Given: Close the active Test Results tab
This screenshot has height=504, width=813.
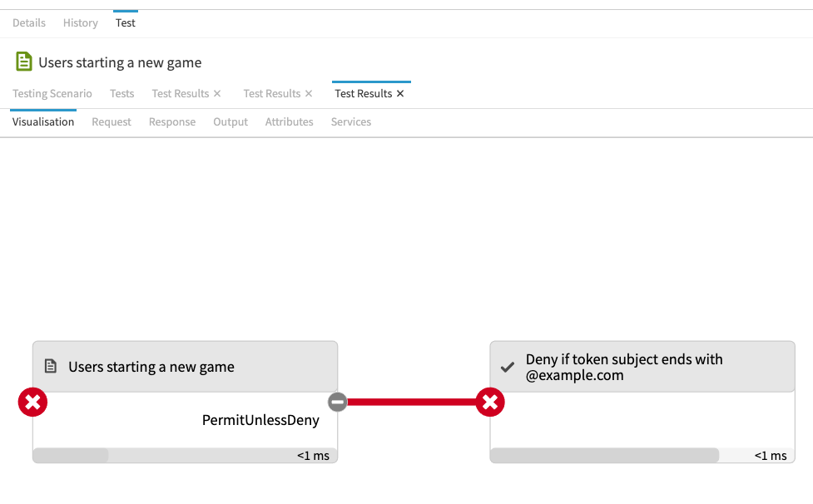Looking at the screenshot, I should click(400, 94).
